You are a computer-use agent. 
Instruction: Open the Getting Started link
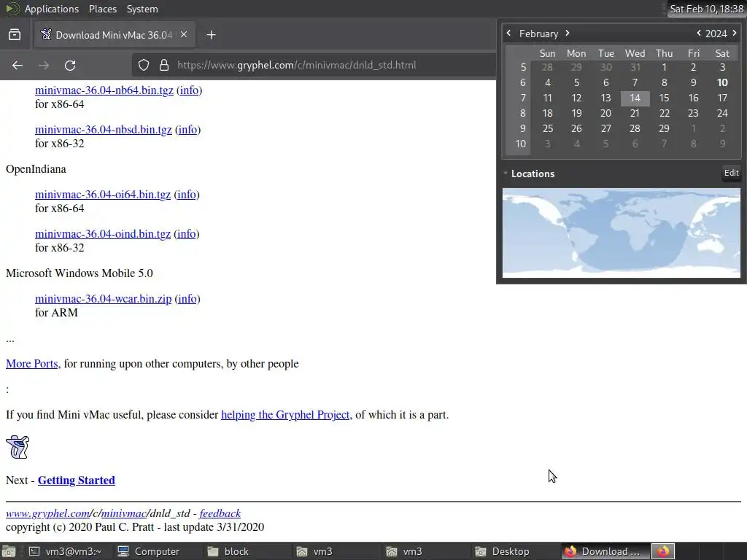[x=76, y=480]
